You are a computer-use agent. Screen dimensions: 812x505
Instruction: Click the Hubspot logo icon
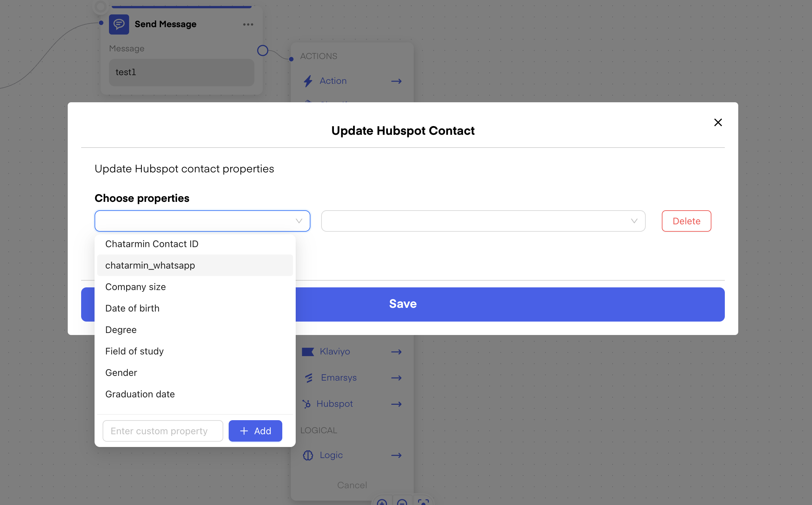(306, 404)
